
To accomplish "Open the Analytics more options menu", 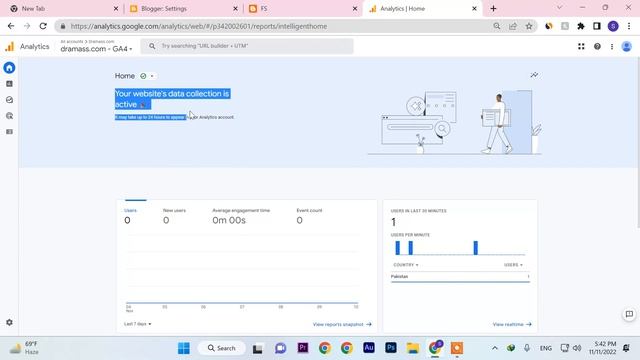I will tap(612, 47).
